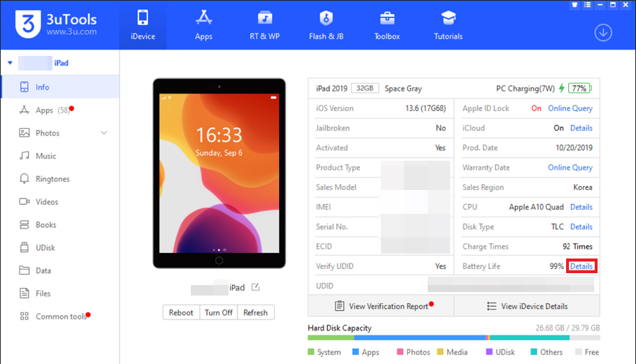Click the Videos camera icon
The width and height of the screenshot is (636, 364).
click(x=24, y=201)
